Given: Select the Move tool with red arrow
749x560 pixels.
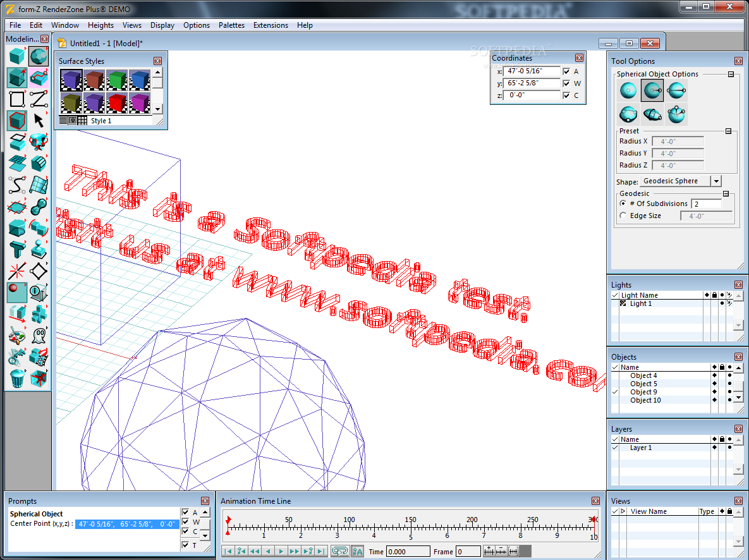Looking at the screenshot, I should coord(16,313).
